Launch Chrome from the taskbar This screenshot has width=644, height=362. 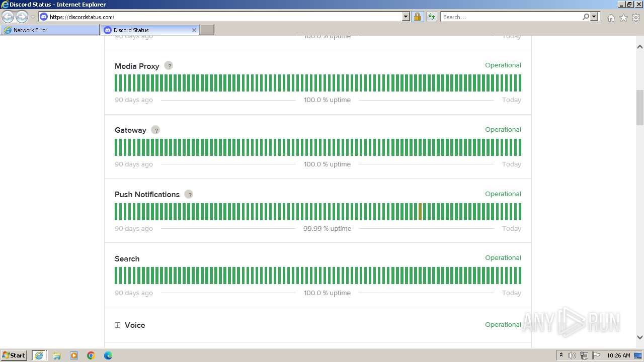(91, 355)
